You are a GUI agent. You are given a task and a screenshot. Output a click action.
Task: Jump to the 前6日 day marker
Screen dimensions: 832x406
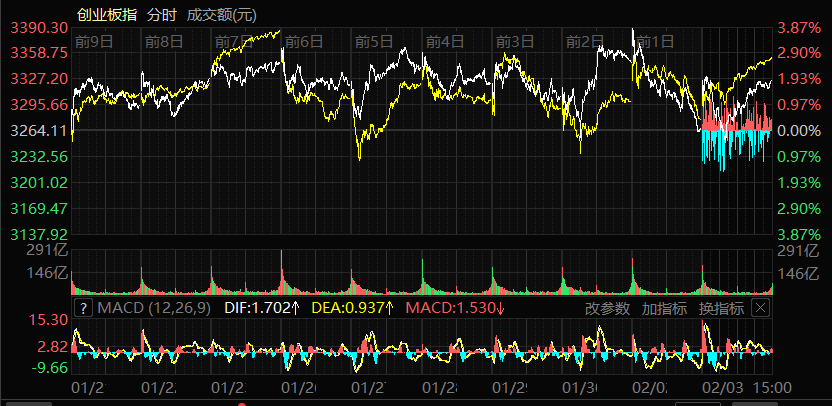304,42
